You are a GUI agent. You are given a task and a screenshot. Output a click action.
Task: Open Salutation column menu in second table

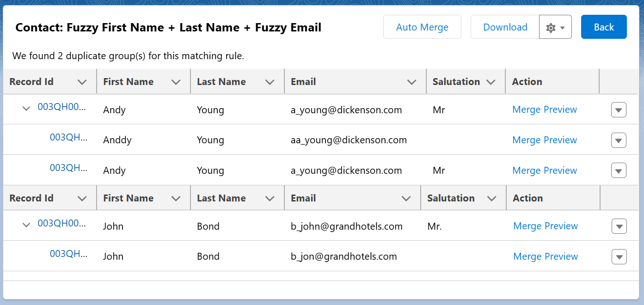[x=491, y=198]
